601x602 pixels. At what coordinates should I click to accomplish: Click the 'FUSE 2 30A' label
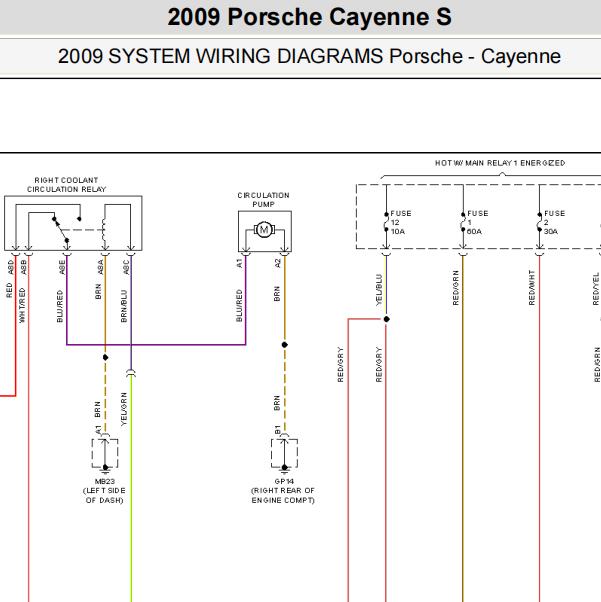(554, 222)
